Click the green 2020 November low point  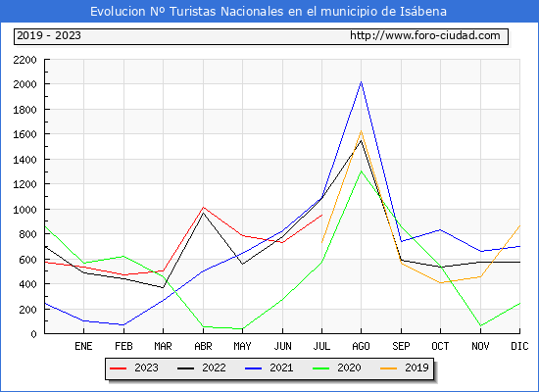tap(480, 325)
